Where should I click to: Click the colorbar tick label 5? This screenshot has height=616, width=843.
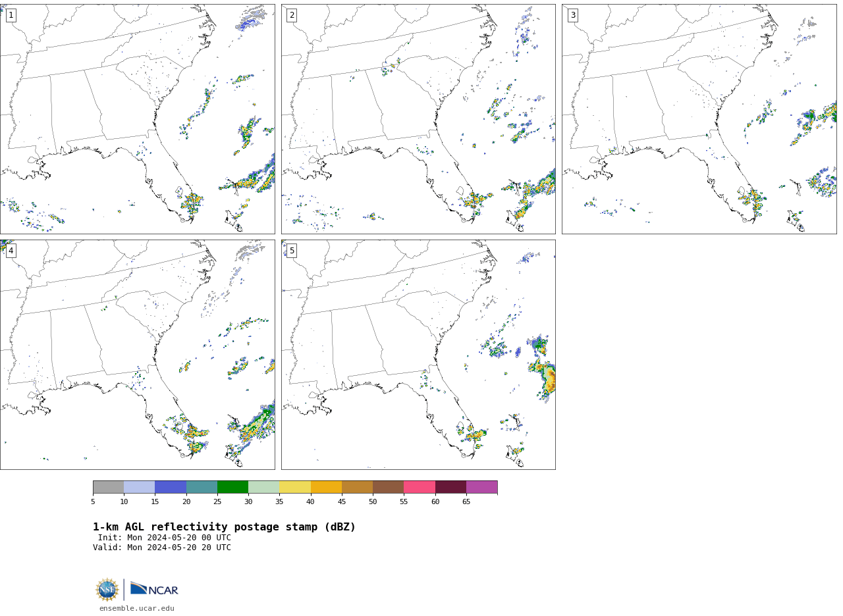tap(93, 502)
